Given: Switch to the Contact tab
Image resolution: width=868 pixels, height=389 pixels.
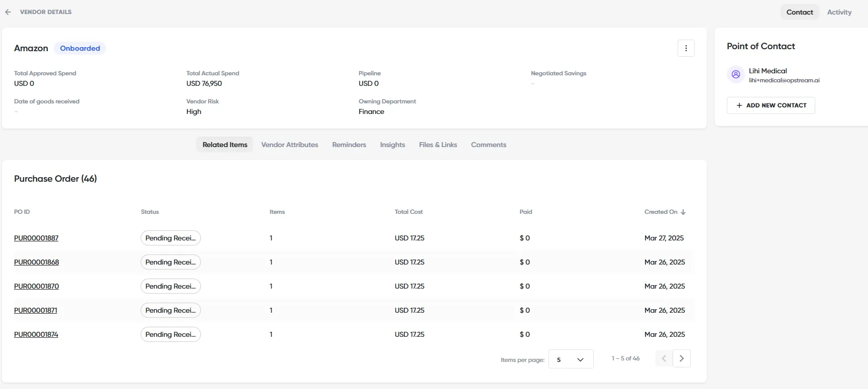Looking at the screenshot, I should click(800, 12).
